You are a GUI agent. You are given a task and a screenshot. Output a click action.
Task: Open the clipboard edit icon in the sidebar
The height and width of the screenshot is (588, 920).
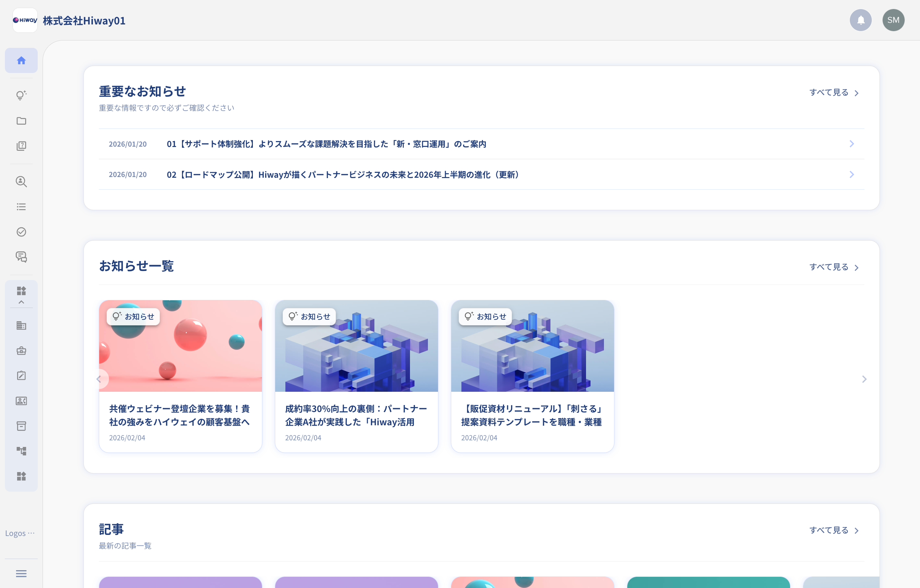click(21, 375)
